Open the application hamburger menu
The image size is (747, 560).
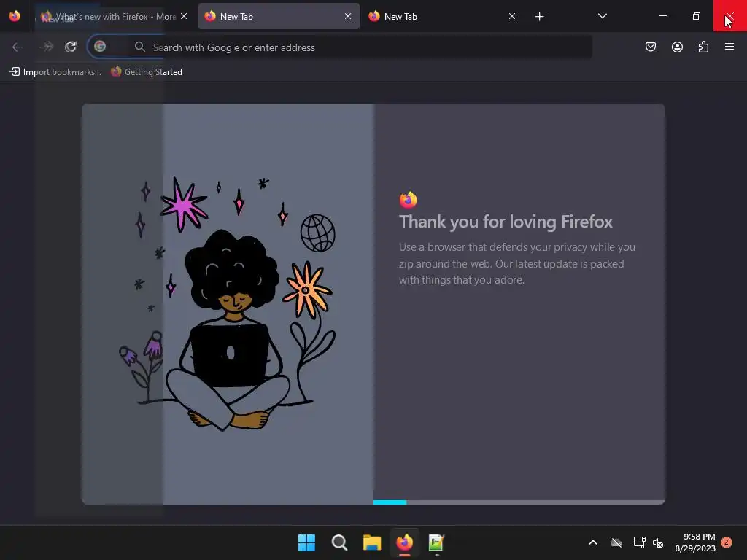[729, 47]
